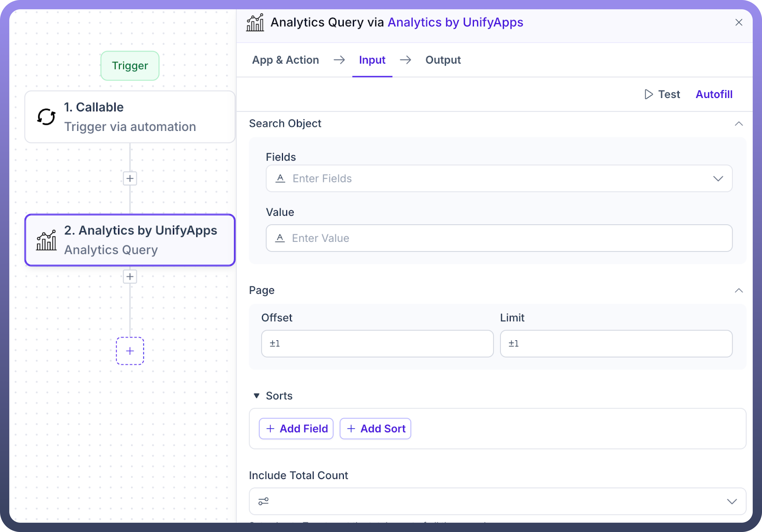
Task: Click the analytics chart icon in panel header
Action: [x=255, y=23]
